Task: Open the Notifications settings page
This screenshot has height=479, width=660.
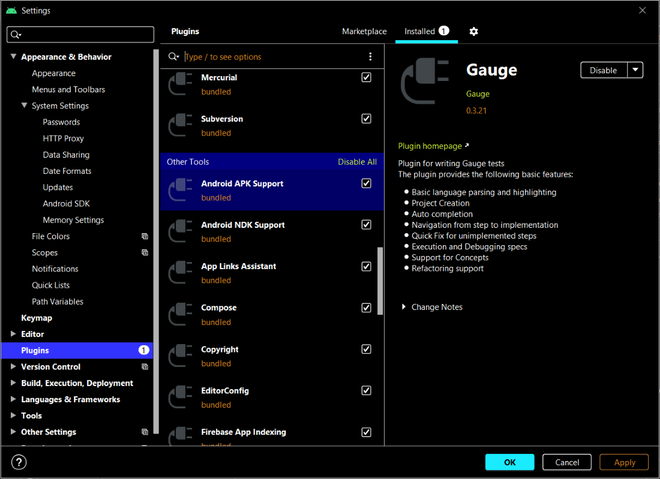Action: pos(55,269)
